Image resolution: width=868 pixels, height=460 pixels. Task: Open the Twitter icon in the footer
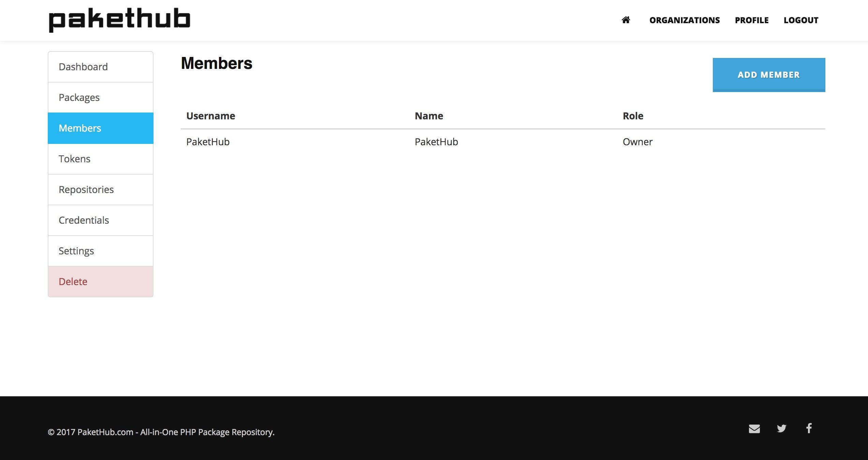781,429
